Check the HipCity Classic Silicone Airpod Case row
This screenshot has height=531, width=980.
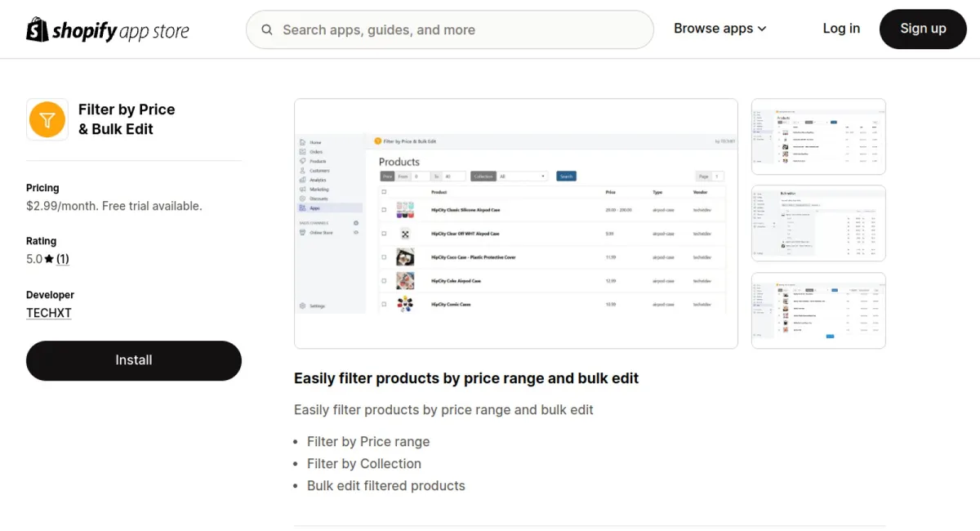click(384, 209)
